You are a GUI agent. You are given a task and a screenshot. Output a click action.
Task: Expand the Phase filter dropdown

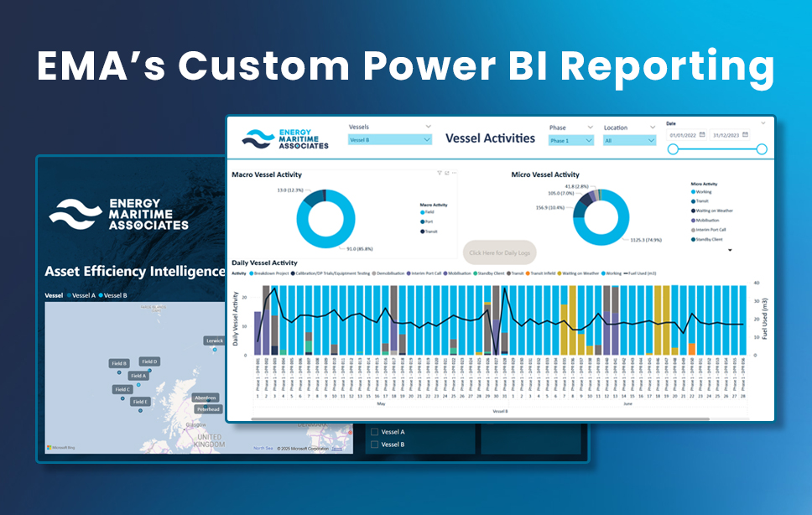pos(570,140)
